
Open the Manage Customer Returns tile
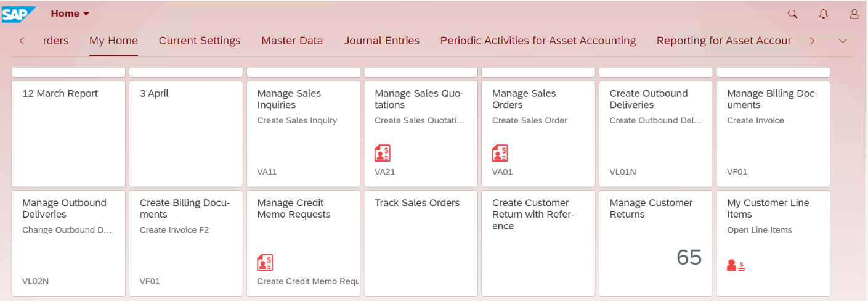655,243
